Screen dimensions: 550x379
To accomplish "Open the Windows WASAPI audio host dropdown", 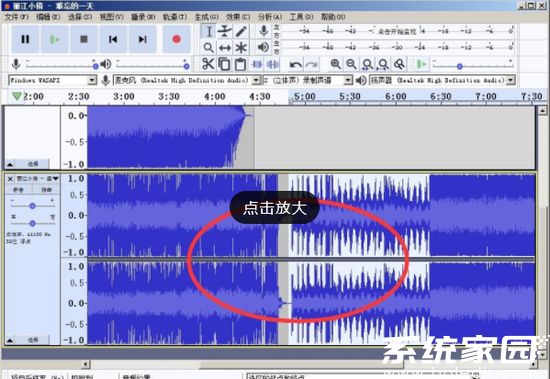I will [x=53, y=80].
